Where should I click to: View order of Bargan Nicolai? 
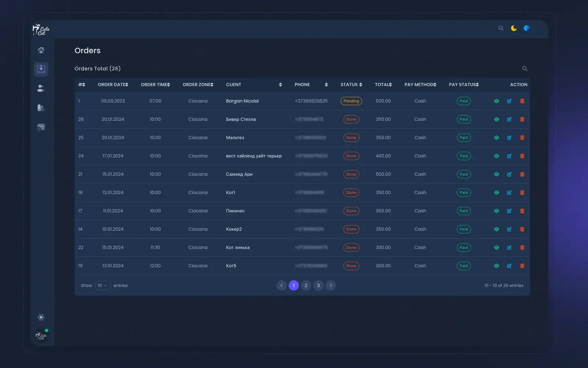tap(496, 101)
